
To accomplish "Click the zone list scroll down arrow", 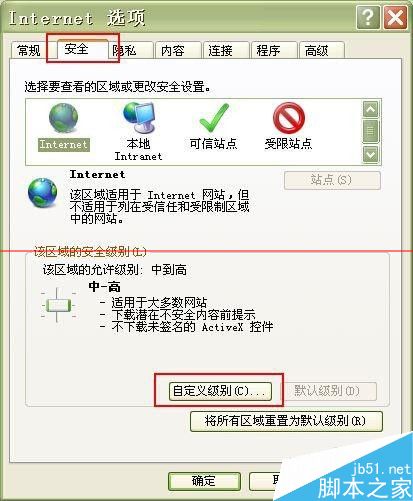I will [371, 154].
